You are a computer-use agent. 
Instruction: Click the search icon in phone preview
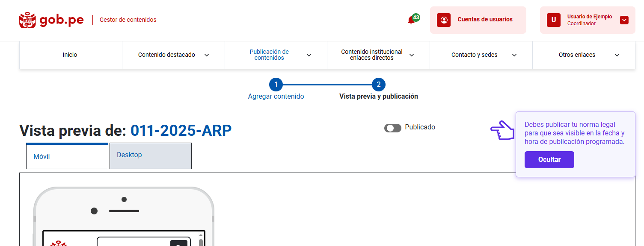(x=178, y=243)
